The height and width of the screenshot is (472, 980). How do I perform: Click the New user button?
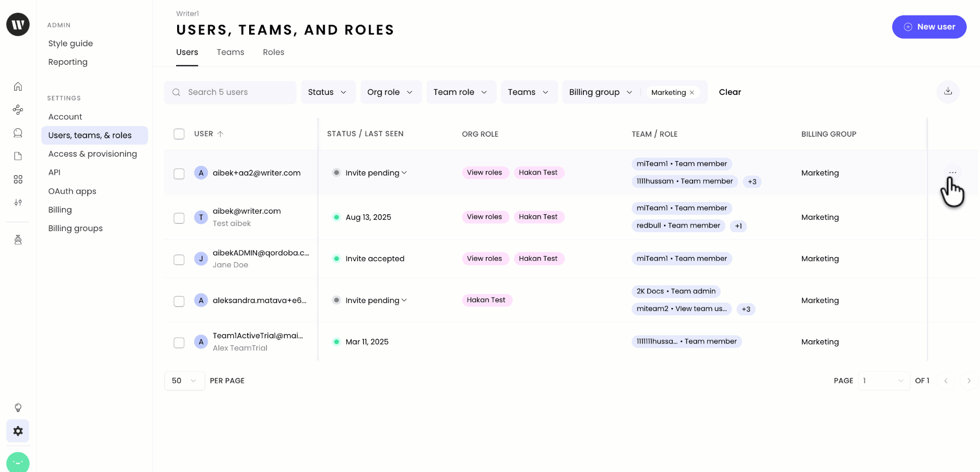click(929, 27)
